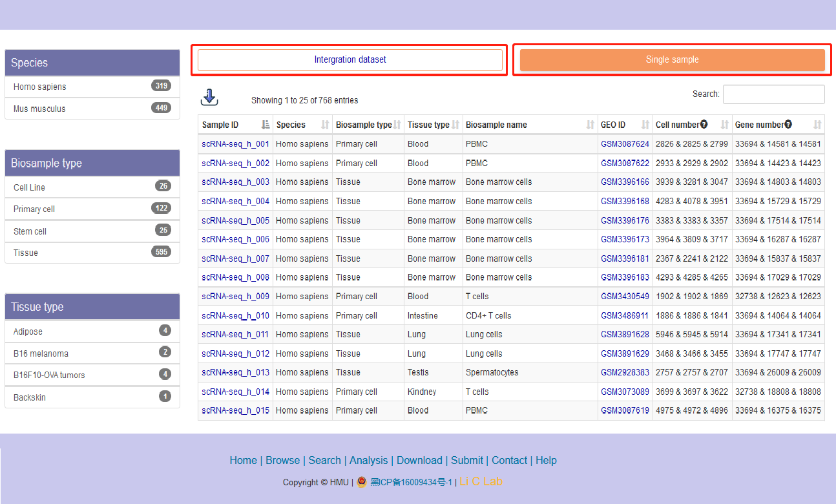Open sample scRNA-seq_h_009
Viewport: 836px width, 504px height.
[x=235, y=297]
